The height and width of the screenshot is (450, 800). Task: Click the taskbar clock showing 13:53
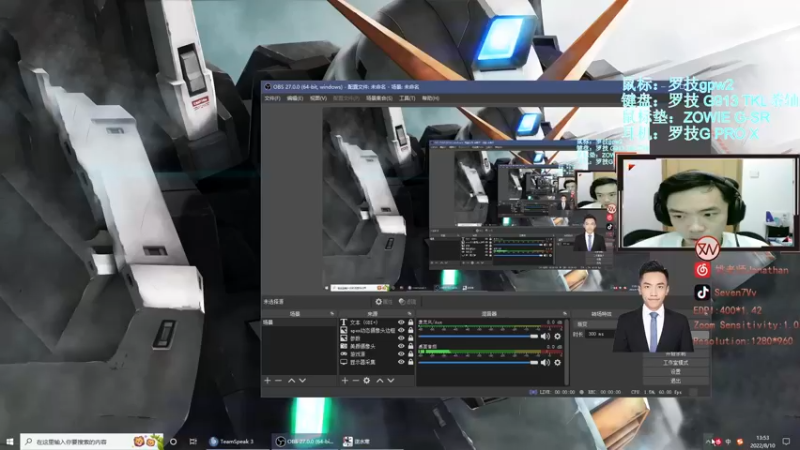(x=763, y=441)
